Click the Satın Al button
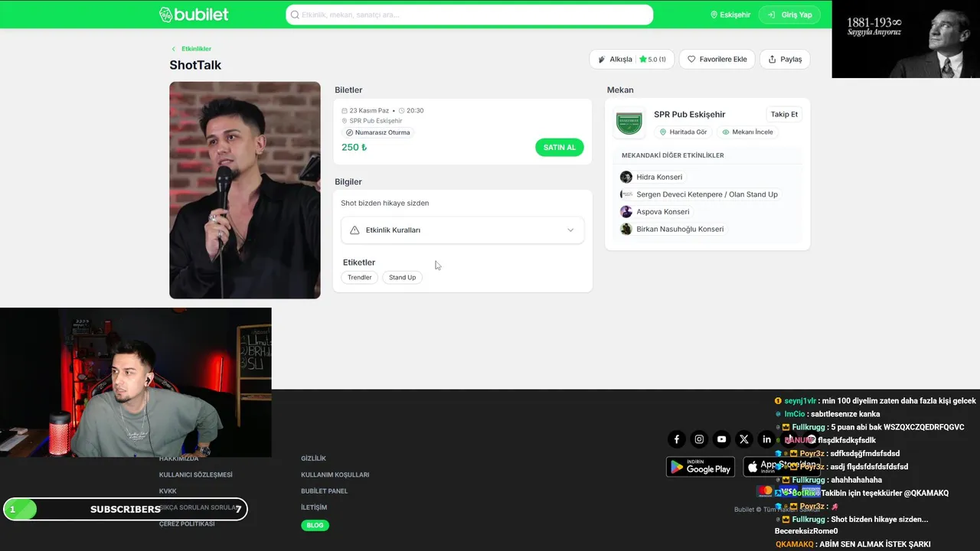Image resolution: width=980 pixels, height=551 pixels. click(560, 148)
